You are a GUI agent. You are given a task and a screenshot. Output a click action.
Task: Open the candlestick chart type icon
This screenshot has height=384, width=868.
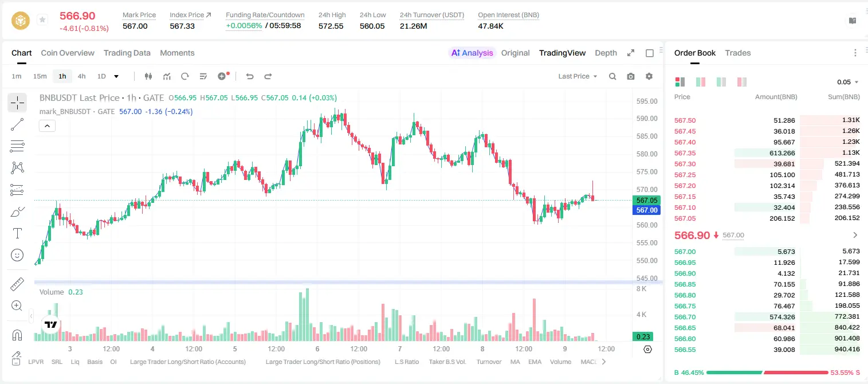pyautogui.click(x=149, y=76)
